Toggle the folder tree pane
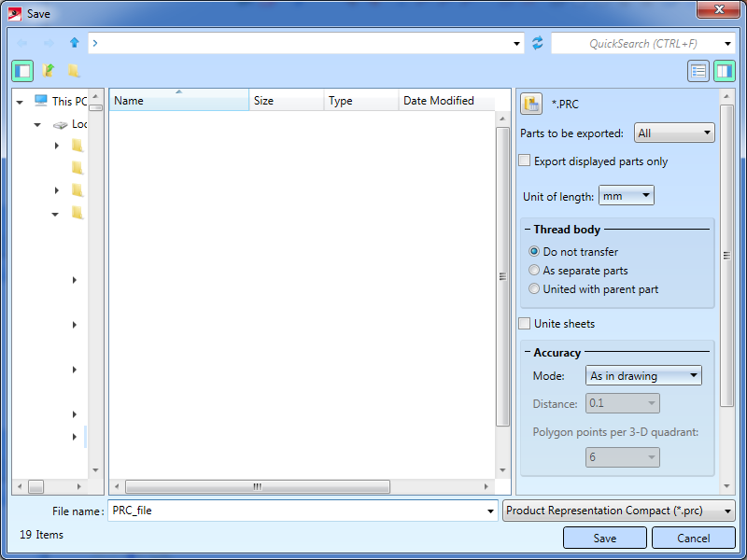The width and height of the screenshot is (747, 560). [22, 71]
